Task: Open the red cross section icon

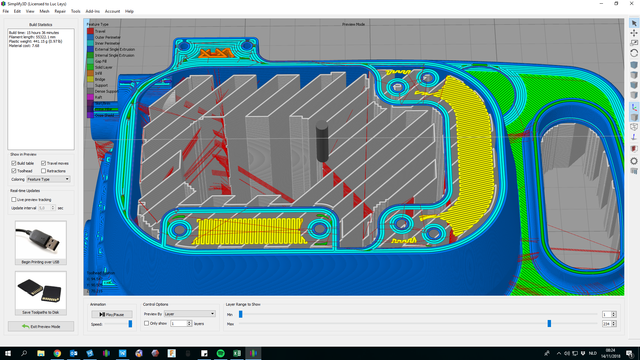Action: click(x=633, y=149)
